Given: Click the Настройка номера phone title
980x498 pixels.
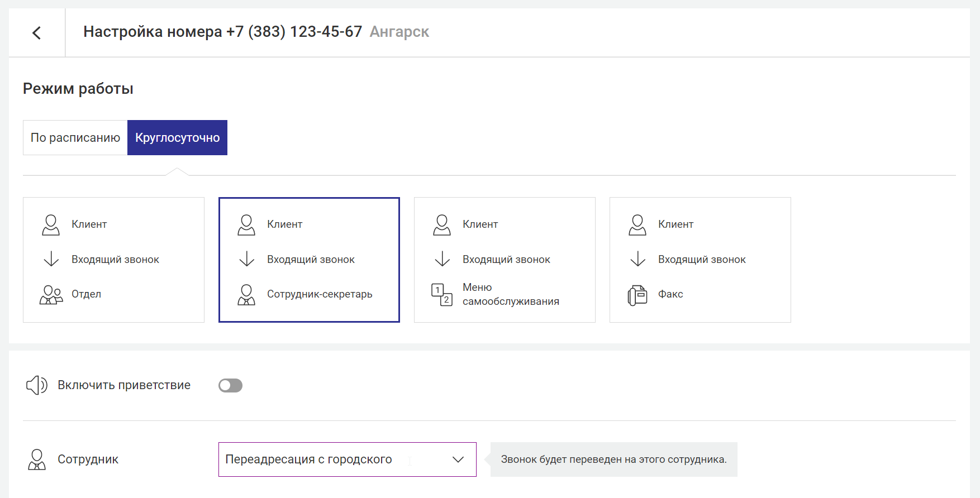Looking at the screenshot, I should pos(223,32).
